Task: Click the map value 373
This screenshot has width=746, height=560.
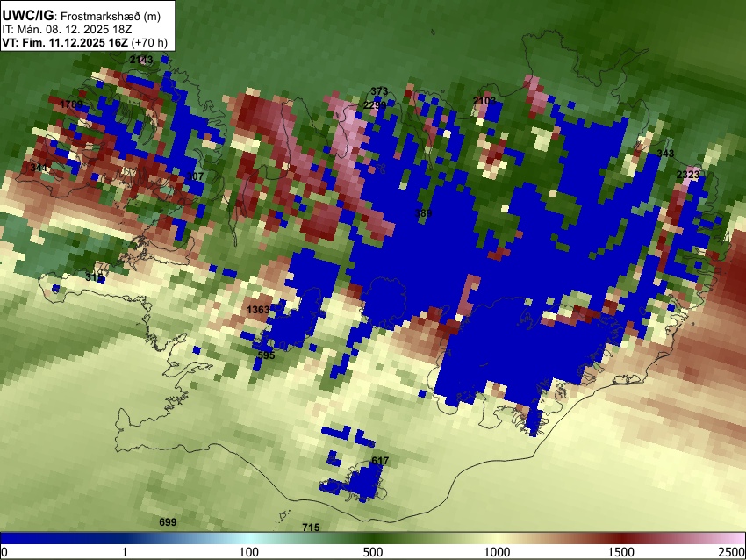Action: [379, 91]
